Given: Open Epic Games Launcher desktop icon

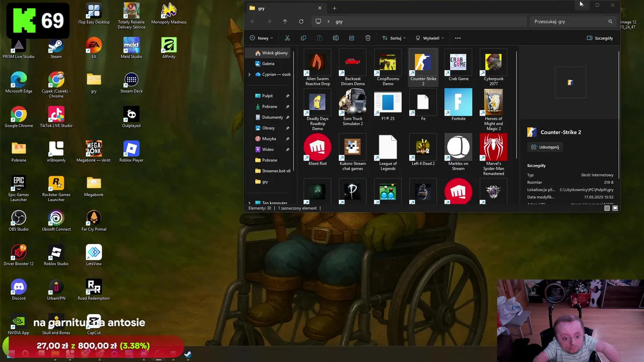Looking at the screenshot, I should click(x=19, y=189).
